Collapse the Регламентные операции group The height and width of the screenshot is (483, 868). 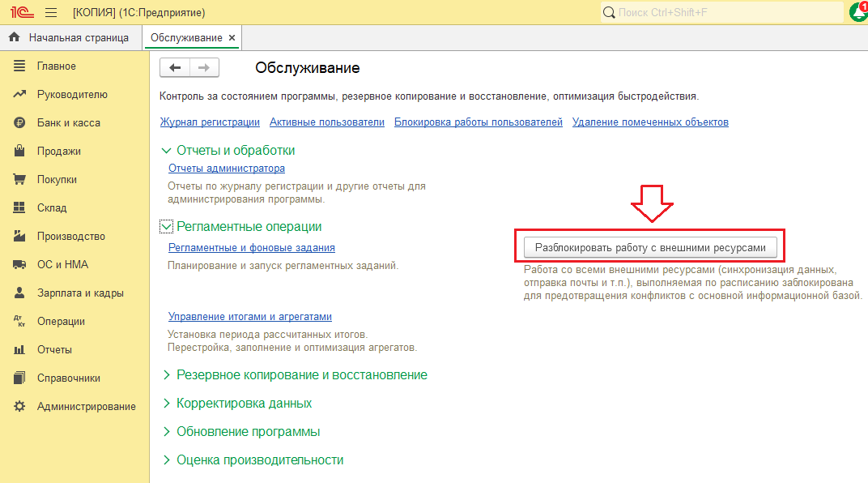click(166, 226)
